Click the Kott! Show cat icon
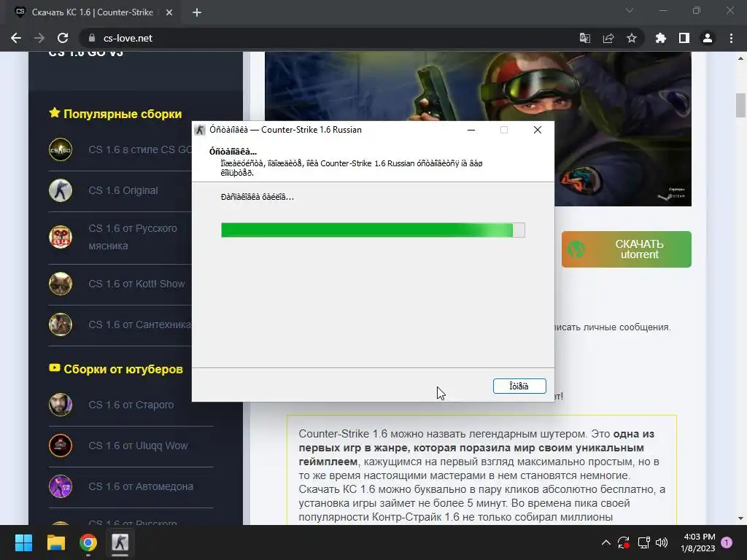The width and height of the screenshot is (747, 560). tap(61, 284)
